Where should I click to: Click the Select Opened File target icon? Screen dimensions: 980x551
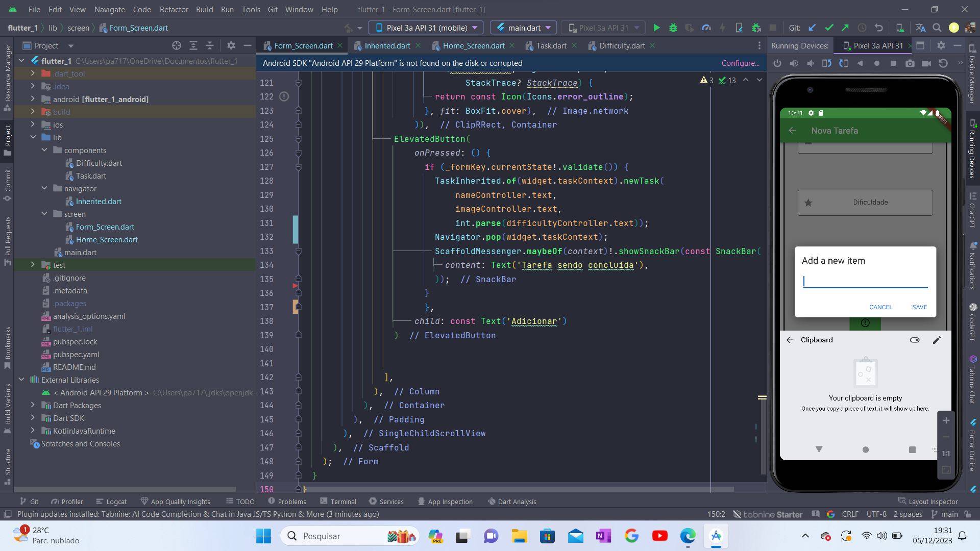point(177,46)
